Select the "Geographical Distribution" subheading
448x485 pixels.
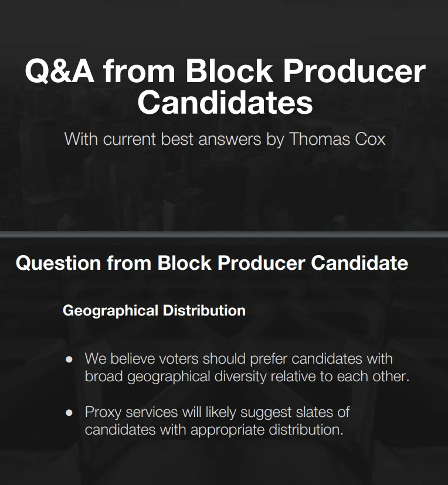click(x=154, y=311)
